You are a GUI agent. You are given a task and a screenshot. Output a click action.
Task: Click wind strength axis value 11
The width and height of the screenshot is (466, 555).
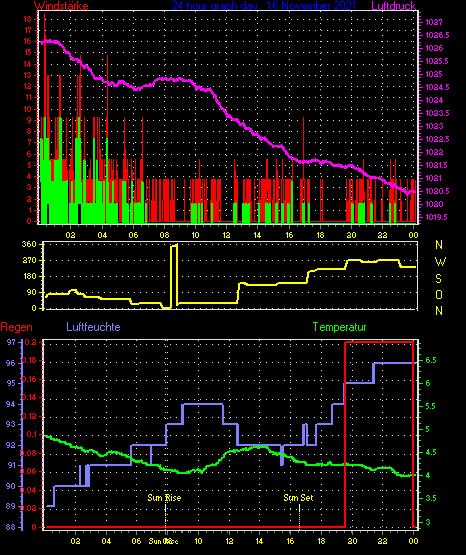pos(28,97)
